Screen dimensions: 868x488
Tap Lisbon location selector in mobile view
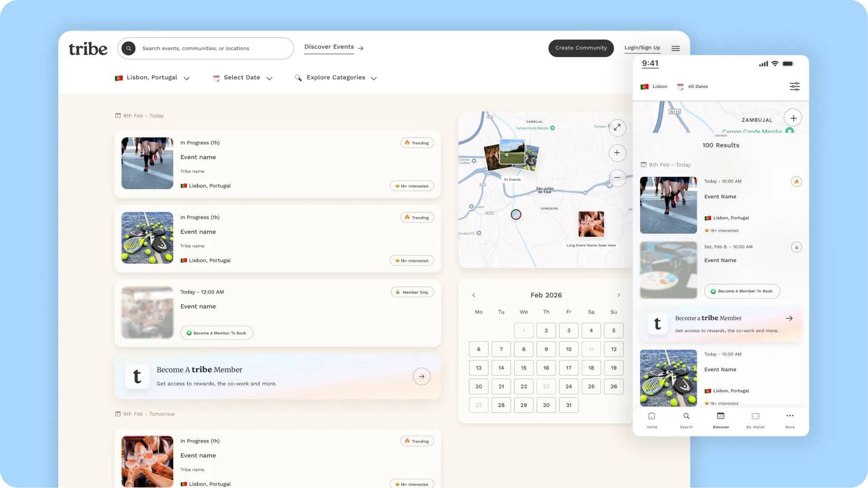click(x=654, y=86)
